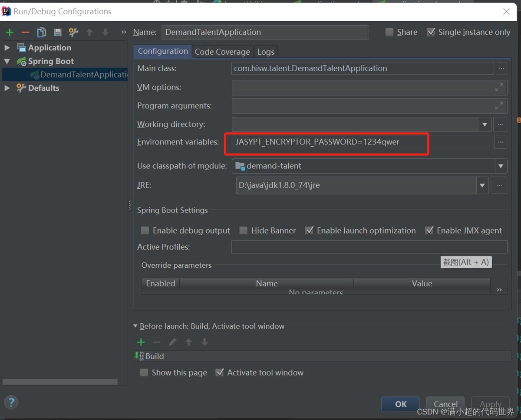
Task: Open the classpath of module dropdown
Action: point(501,166)
